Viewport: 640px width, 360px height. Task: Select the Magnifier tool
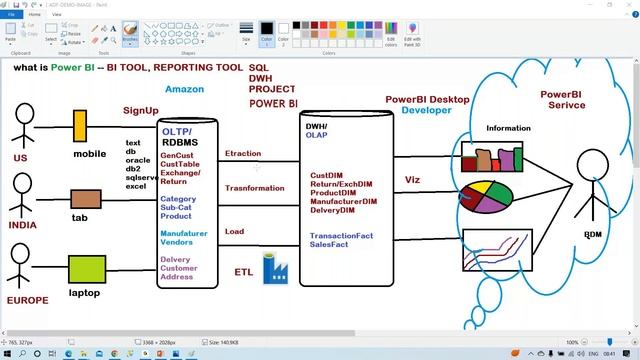[x=113, y=40]
